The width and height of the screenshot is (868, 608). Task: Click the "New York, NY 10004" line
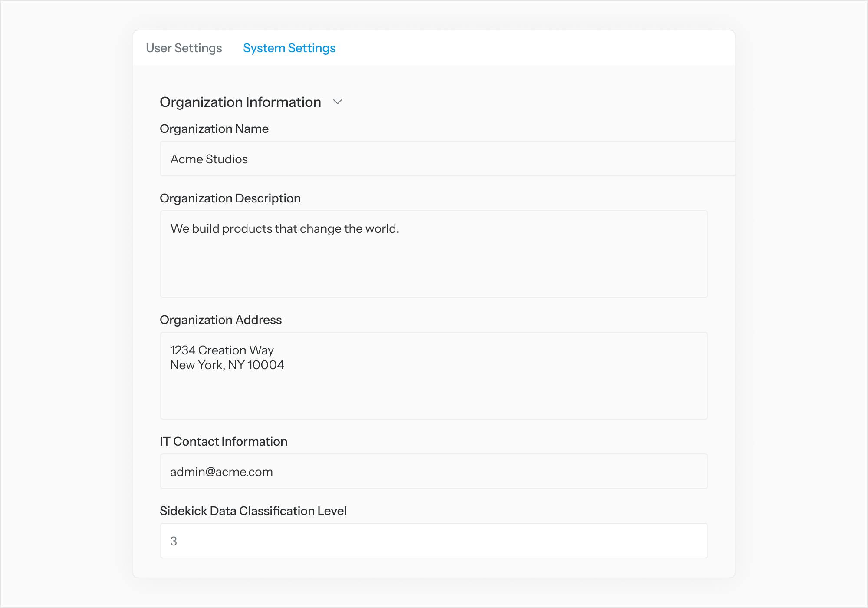pos(227,365)
